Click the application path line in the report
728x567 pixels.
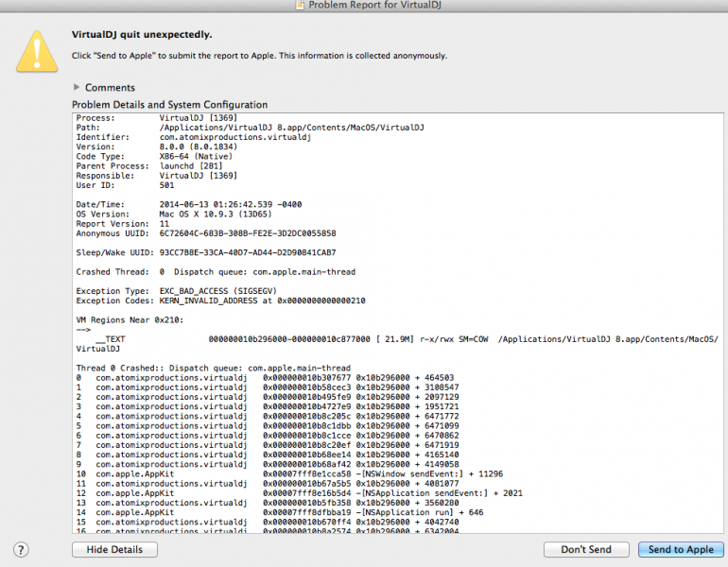point(250,128)
